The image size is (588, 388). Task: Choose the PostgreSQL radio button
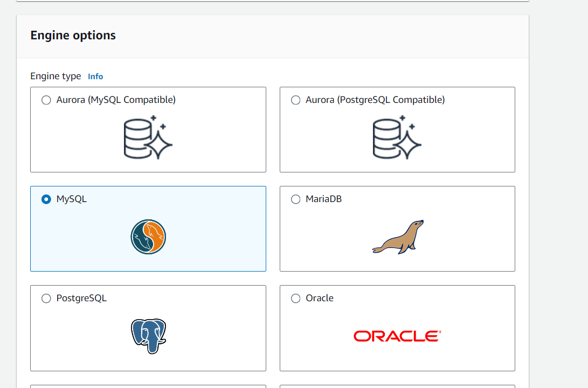[46, 299]
